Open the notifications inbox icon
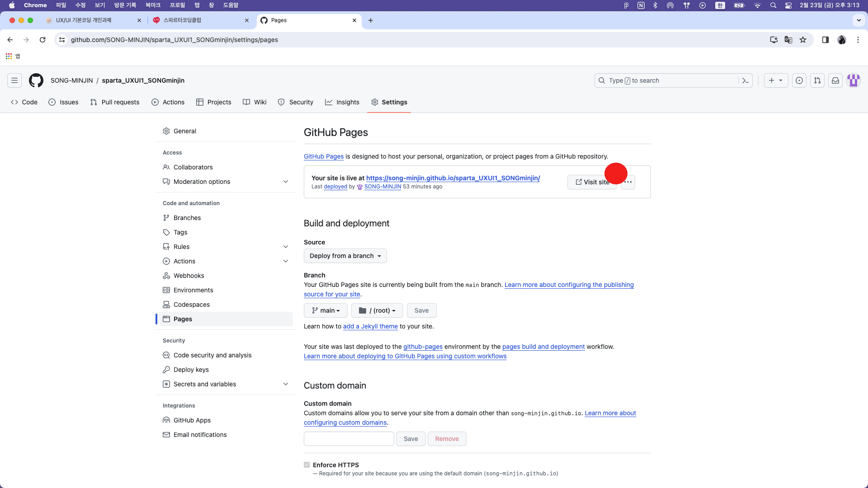Viewport: 868px width, 488px height. pos(835,80)
